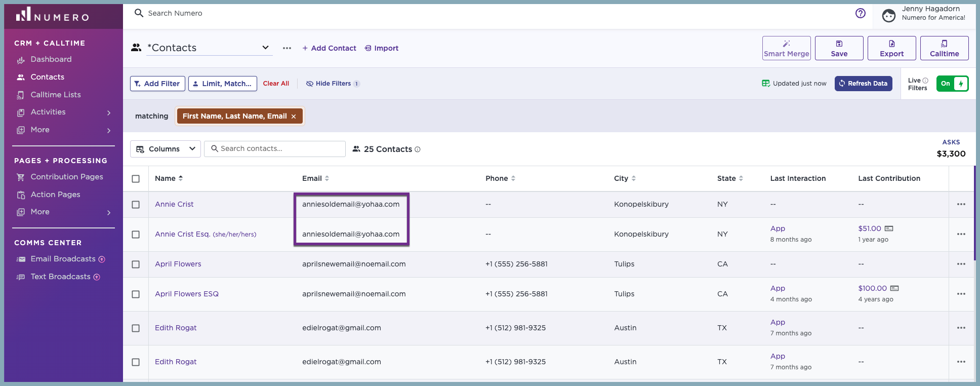The image size is (980, 386).
Task: Go to Contacts in the sidebar
Action: click(48, 77)
